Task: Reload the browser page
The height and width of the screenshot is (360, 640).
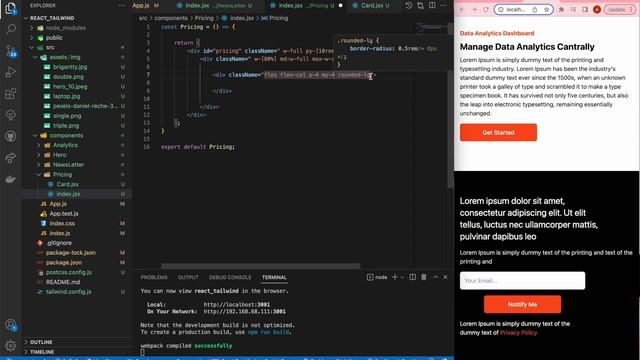Action: 486,9
